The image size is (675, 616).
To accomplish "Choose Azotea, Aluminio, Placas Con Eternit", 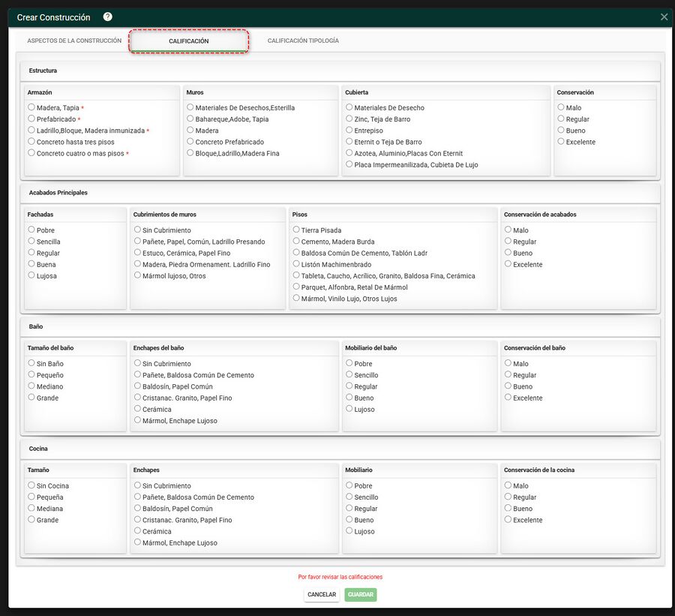I will tap(349, 152).
